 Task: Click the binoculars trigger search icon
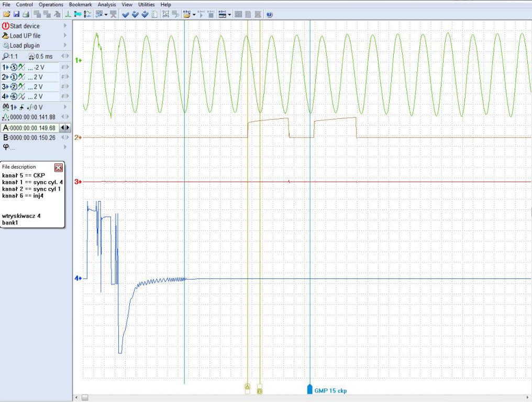(x=6, y=107)
